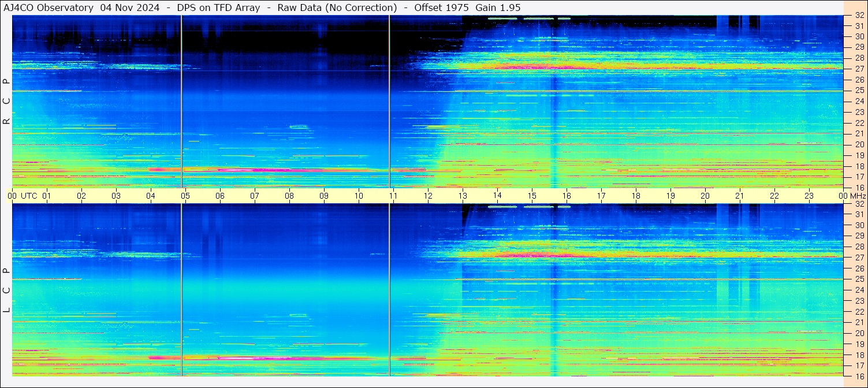Click Raw Data (No Correction) header text
The width and height of the screenshot is (868, 388).
(337, 8)
